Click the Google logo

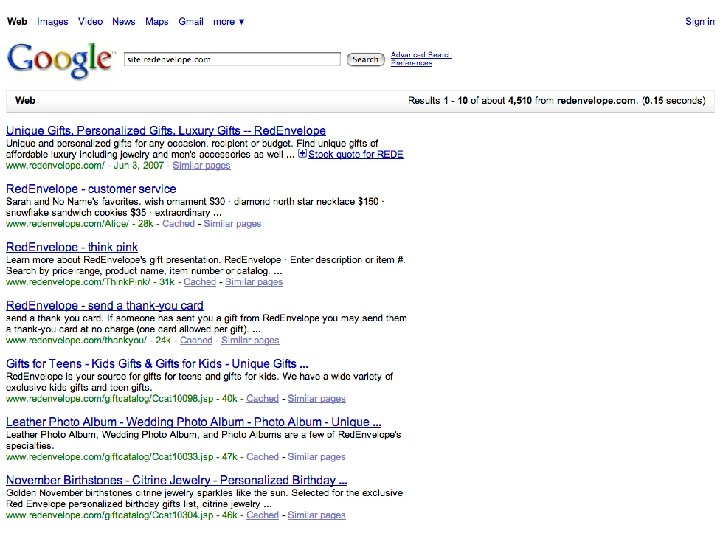click(60, 60)
